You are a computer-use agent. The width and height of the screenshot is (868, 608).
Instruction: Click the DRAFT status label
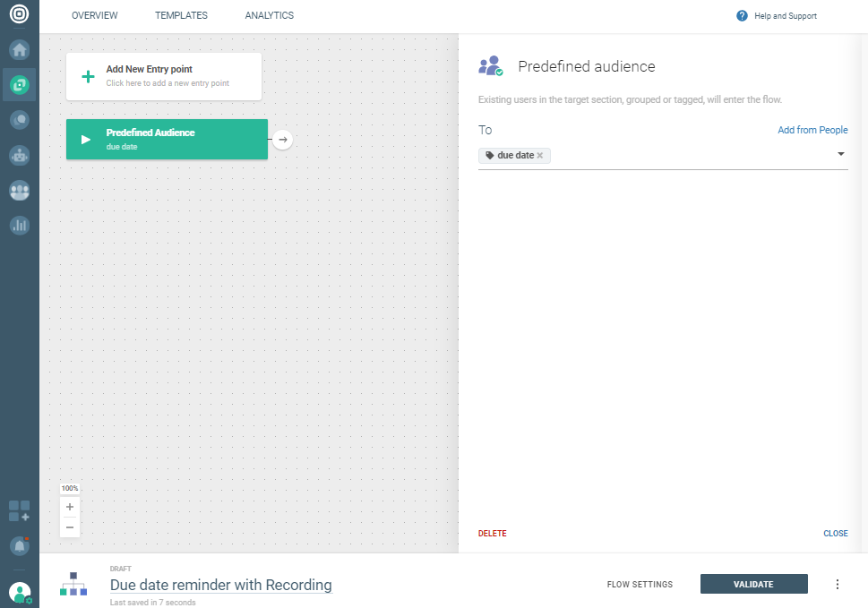point(121,569)
